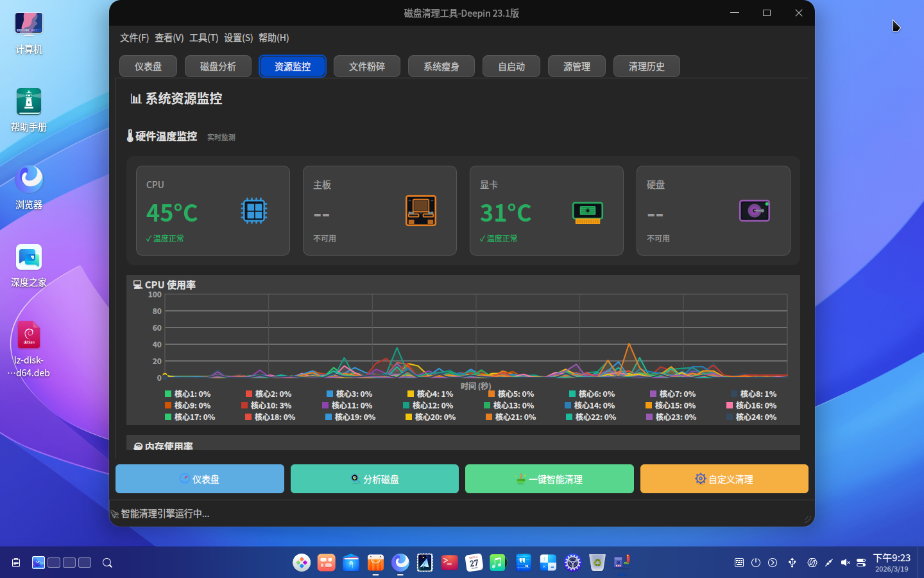This screenshot has height=578, width=924.
Task: Click the blue CPU chip icon
Action: (x=254, y=211)
